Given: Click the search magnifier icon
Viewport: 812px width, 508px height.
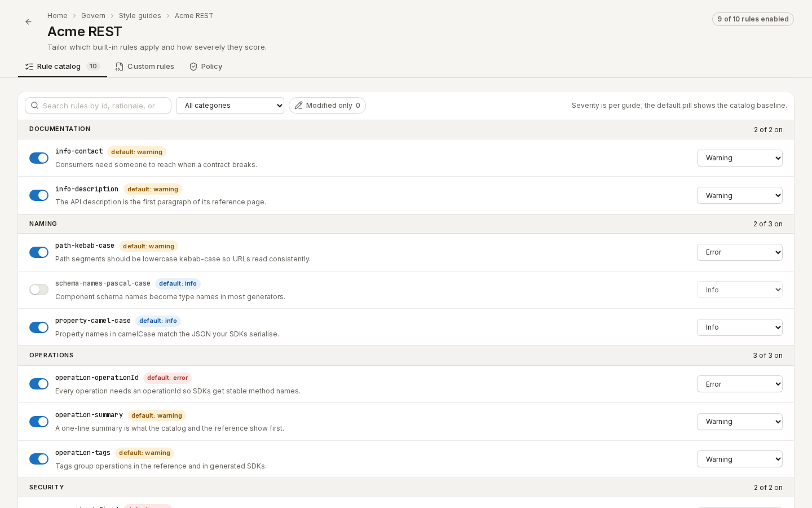Looking at the screenshot, I should (35, 106).
